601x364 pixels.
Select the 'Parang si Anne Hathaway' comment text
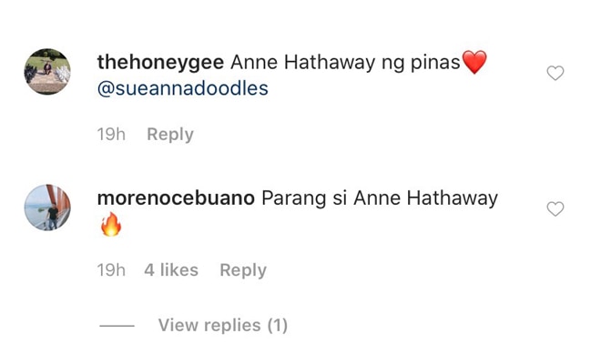[380, 198]
